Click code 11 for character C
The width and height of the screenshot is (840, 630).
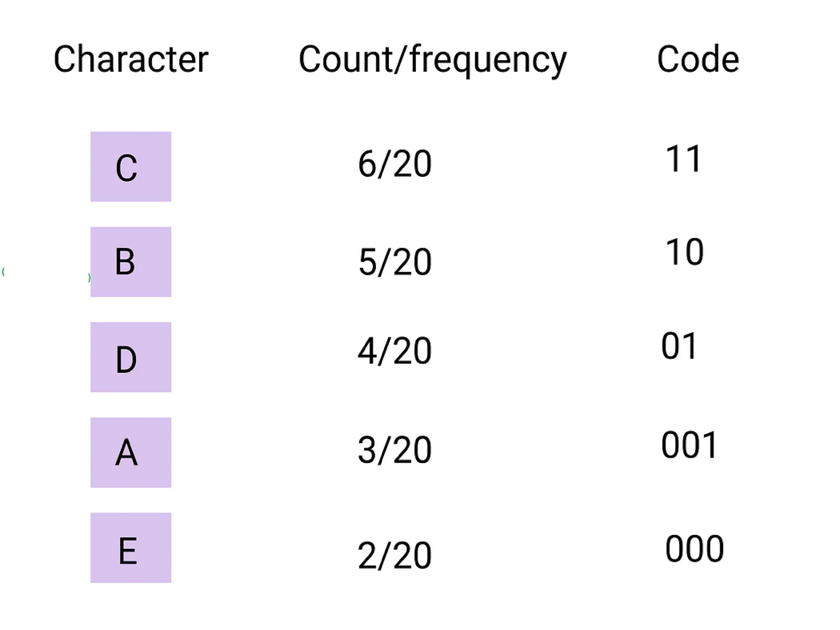(683, 159)
